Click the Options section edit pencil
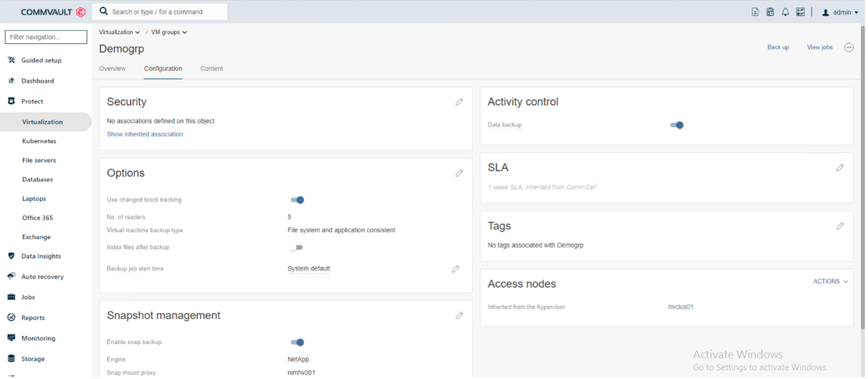 pyautogui.click(x=459, y=174)
